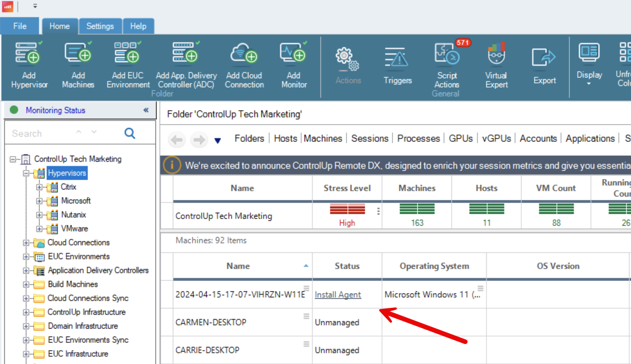Click the ControlUp app logo icon
Screen dimensions: 631x364
[8, 6]
